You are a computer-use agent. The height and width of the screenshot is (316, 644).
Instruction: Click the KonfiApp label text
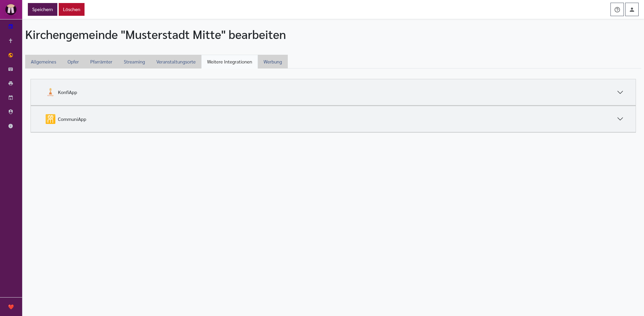(67, 92)
